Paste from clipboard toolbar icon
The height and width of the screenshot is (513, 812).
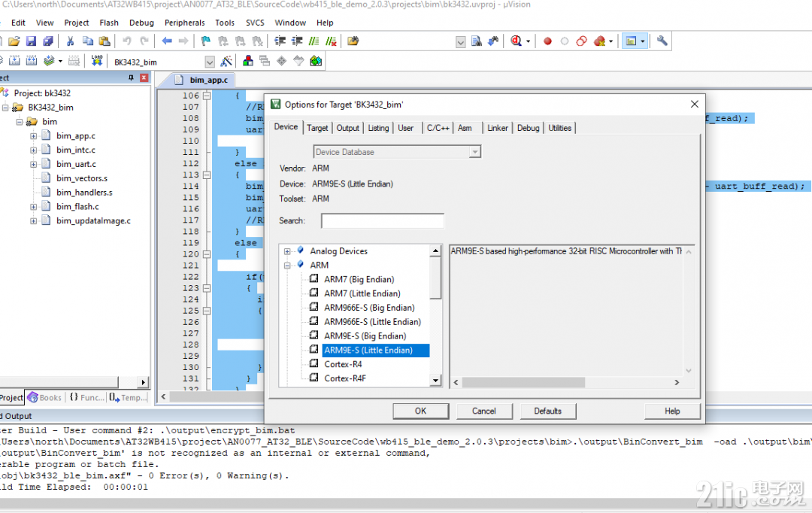click(104, 41)
